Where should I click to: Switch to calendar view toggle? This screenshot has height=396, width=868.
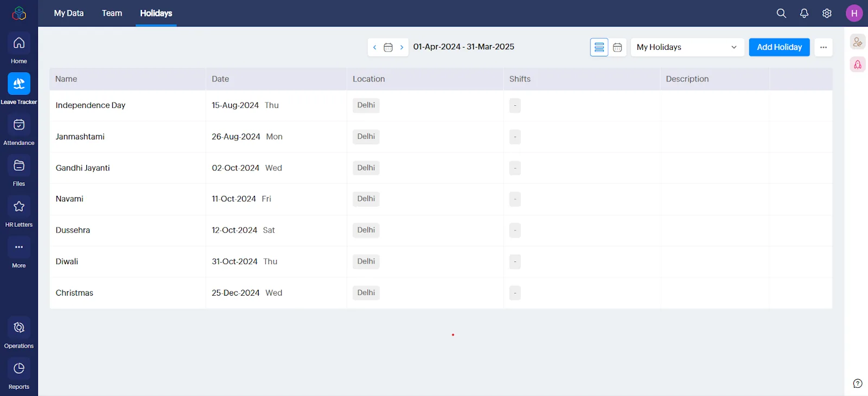tap(617, 47)
